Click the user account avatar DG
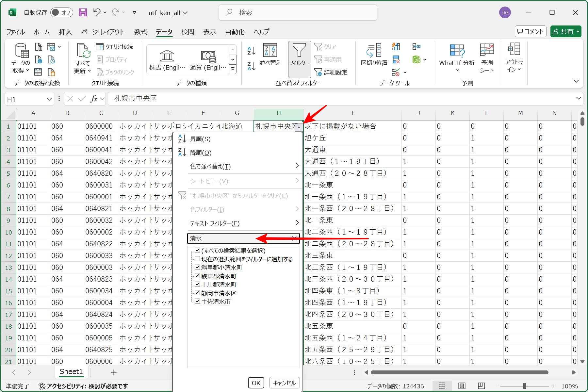This screenshot has width=588, height=392. tap(505, 12)
